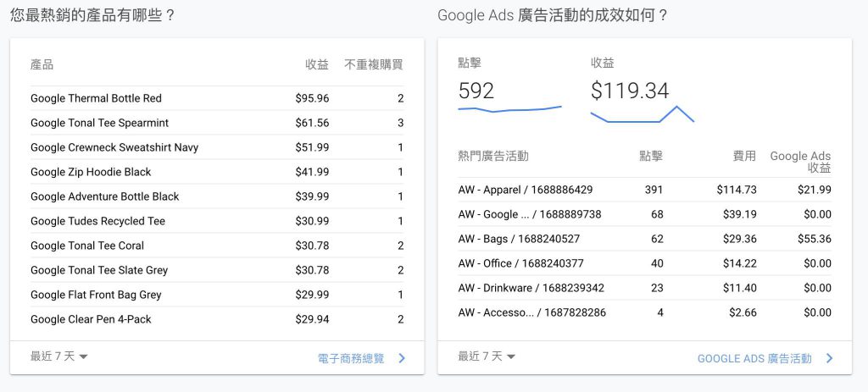
Task: Click the $2.66 cost value
Action: (x=743, y=312)
